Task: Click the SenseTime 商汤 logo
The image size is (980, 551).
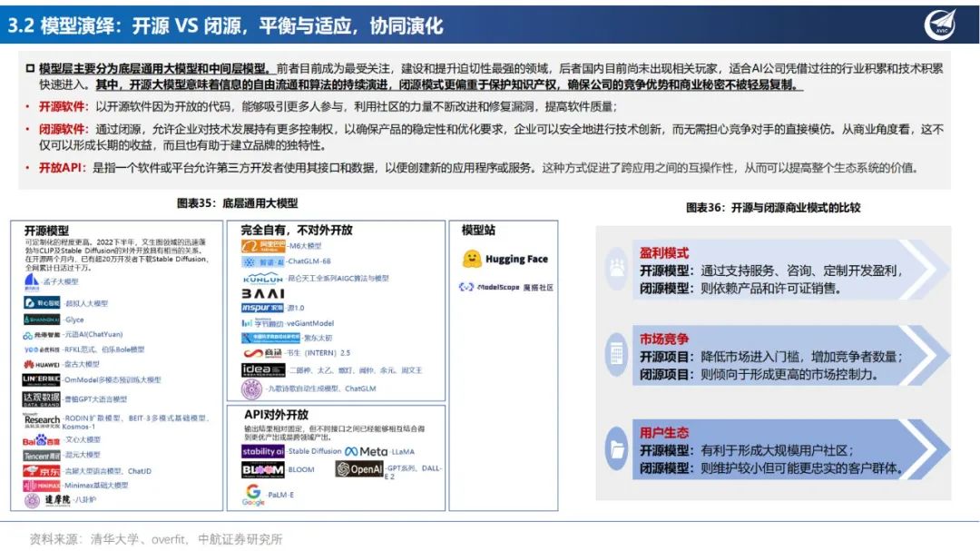Action: coord(262,353)
